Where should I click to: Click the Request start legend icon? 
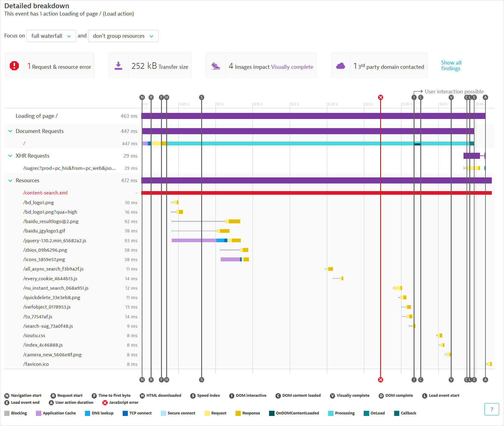pos(53,396)
